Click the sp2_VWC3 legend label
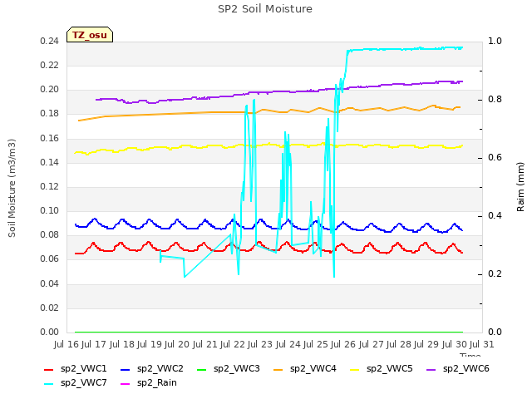Image resolution: width=532 pixels, height=399 pixels. 236,368
